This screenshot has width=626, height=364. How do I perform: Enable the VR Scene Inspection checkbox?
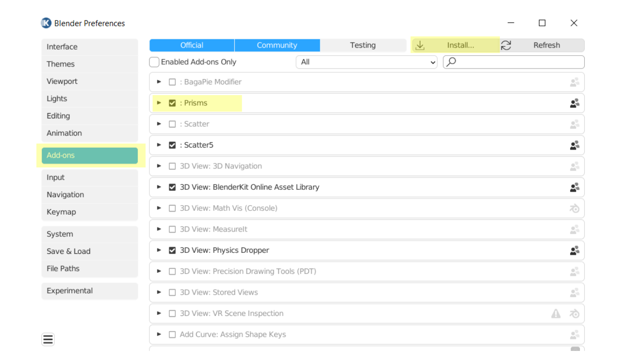click(172, 314)
